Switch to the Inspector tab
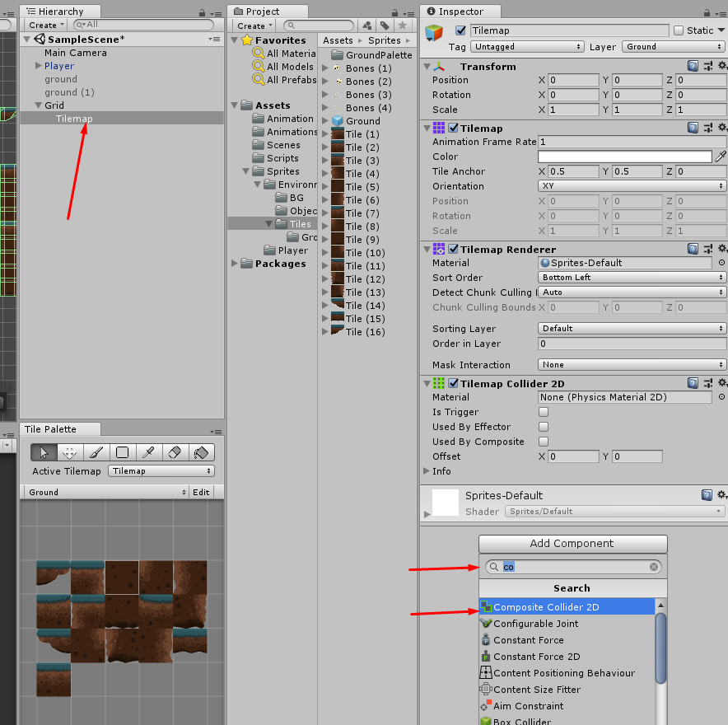The width and height of the screenshot is (728, 725). click(x=460, y=12)
